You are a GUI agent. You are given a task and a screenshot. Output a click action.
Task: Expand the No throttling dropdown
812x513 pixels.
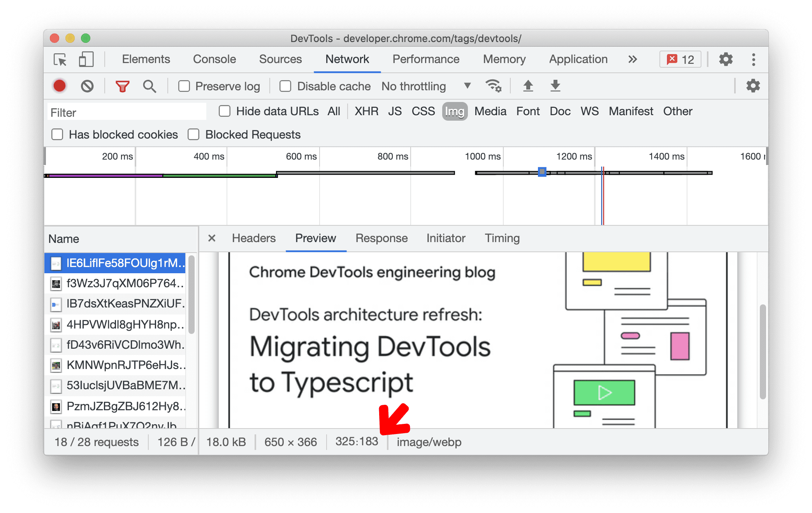466,86
